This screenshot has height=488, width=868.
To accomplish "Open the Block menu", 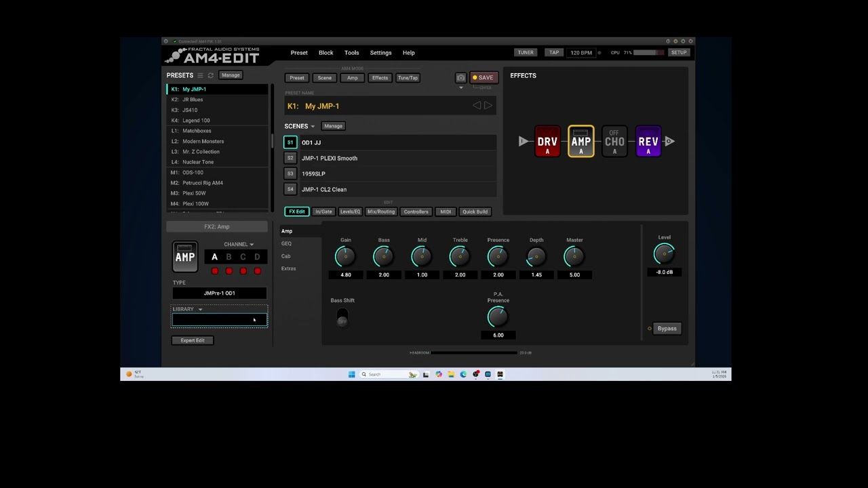I will pyautogui.click(x=326, y=53).
